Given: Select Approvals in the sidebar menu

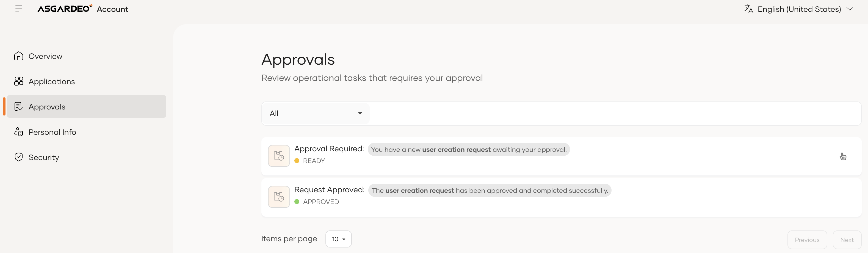Looking at the screenshot, I should (x=47, y=107).
